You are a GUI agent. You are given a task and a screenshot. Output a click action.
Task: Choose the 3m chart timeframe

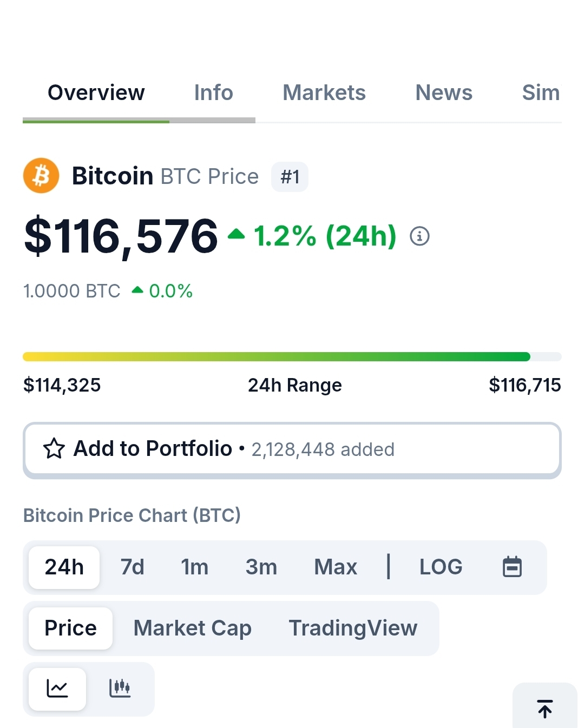tap(261, 567)
